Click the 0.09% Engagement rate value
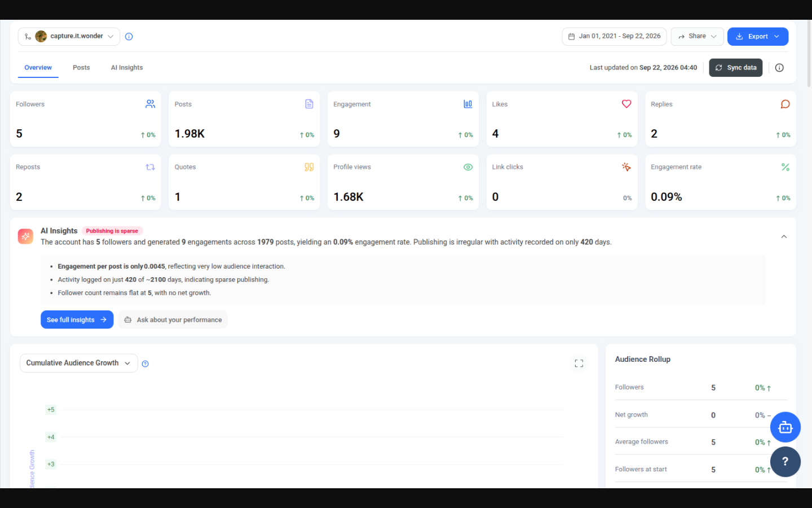 pyautogui.click(x=666, y=197)
